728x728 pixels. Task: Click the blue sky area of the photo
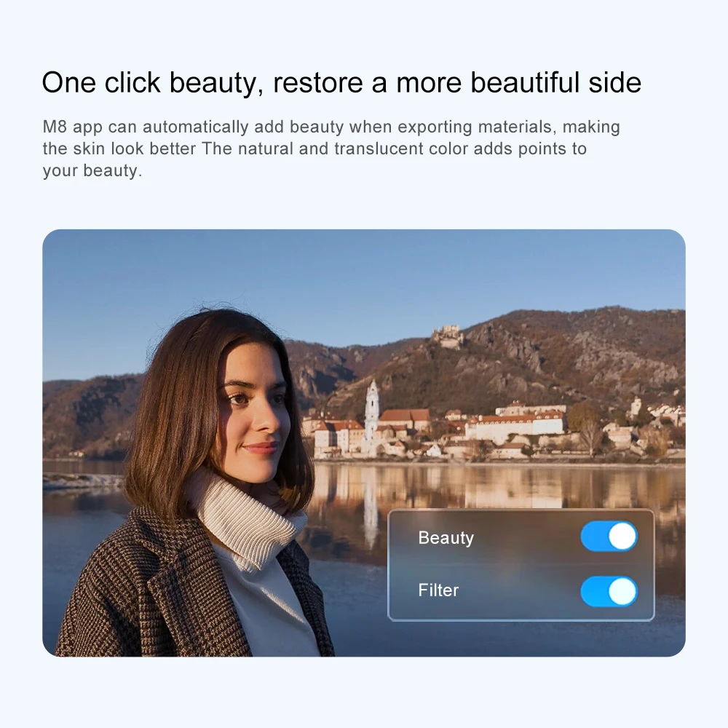362,279
